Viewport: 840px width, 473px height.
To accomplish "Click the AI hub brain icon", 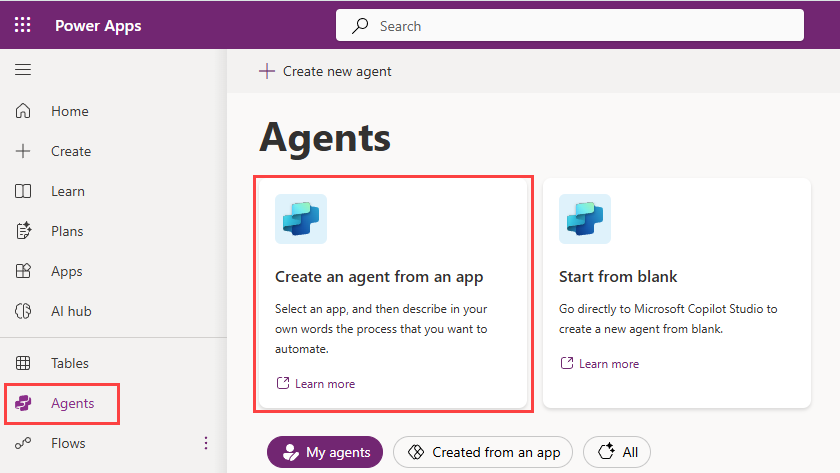I will [23, 311].
